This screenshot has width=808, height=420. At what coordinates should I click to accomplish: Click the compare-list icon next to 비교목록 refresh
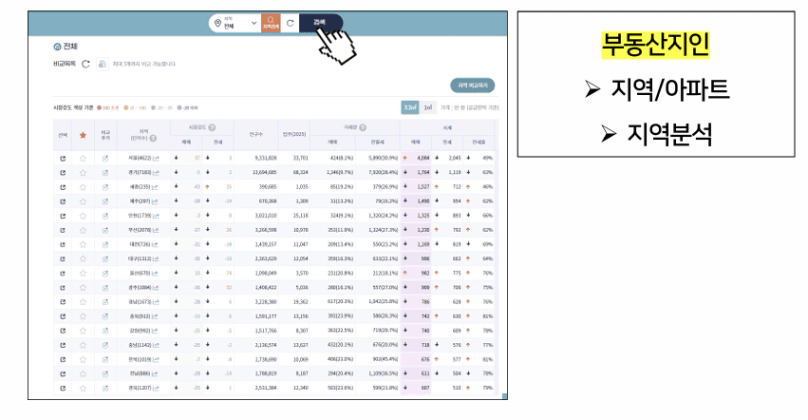tap(102, 64)
